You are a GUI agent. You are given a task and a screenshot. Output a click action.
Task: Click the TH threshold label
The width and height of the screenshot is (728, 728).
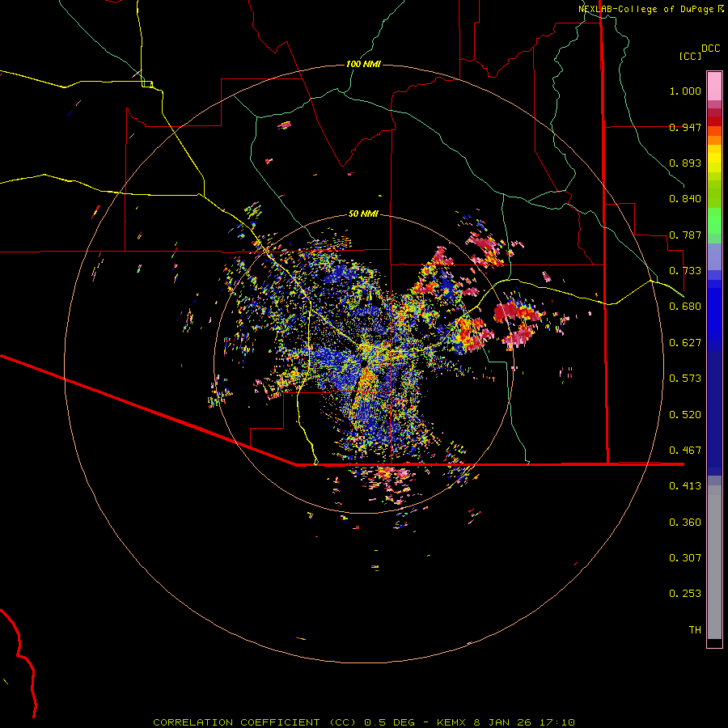point(695,630)
